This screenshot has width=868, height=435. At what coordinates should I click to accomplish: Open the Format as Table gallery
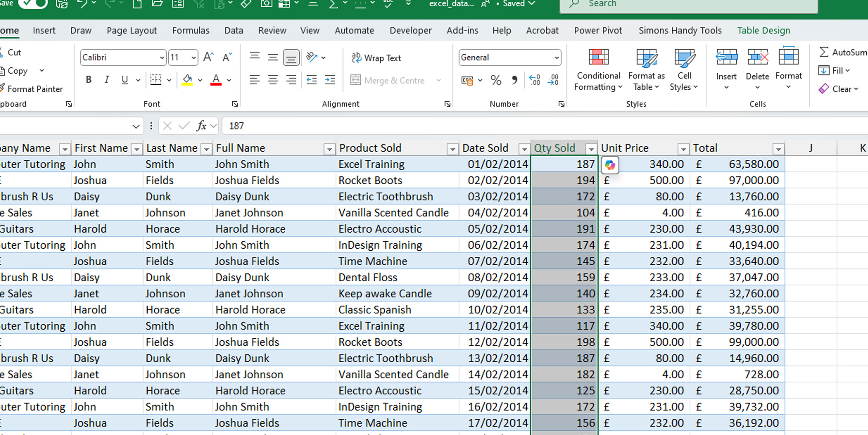click(x=645, y=70)
